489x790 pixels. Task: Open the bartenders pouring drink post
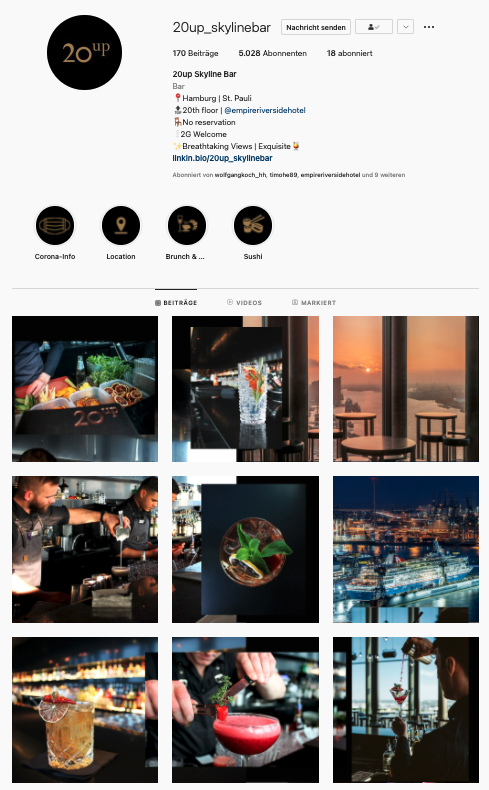coord(85,550)
